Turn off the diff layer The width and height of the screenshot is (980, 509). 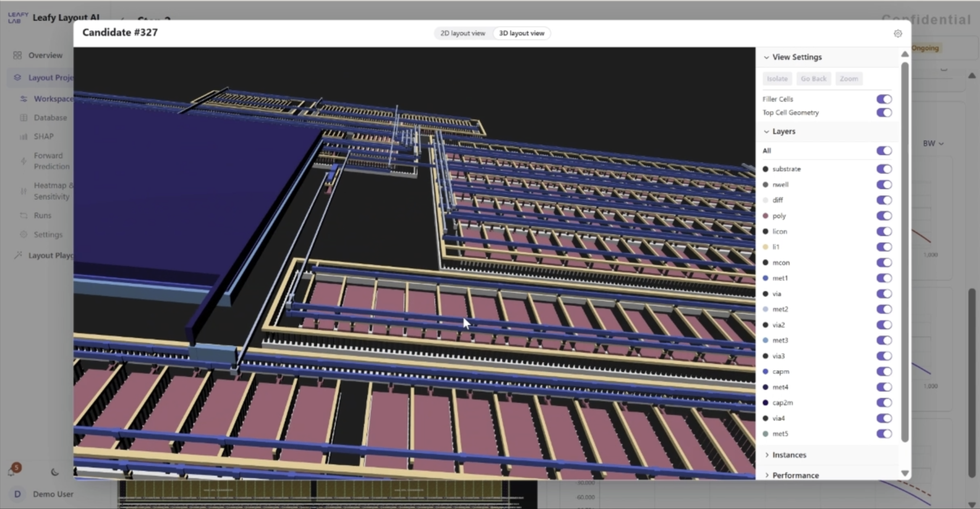point(884,200)
